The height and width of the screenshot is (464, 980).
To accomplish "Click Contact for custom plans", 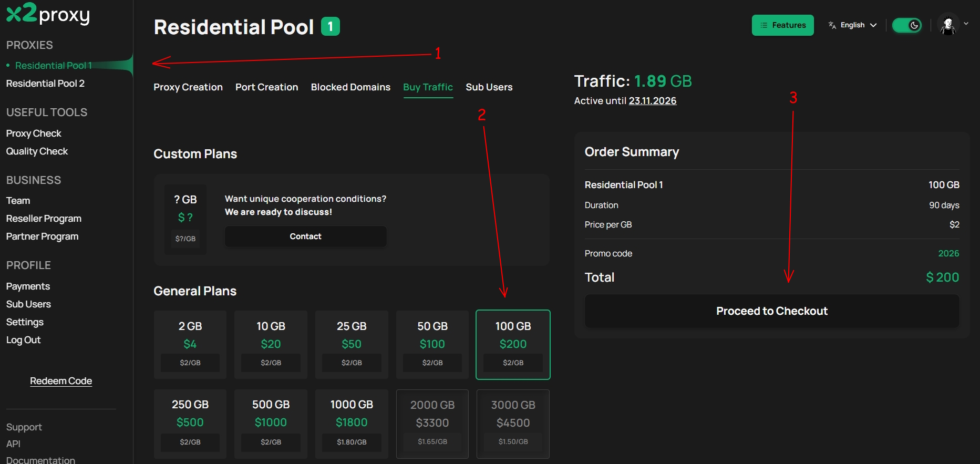I will [x=305, y=236].
